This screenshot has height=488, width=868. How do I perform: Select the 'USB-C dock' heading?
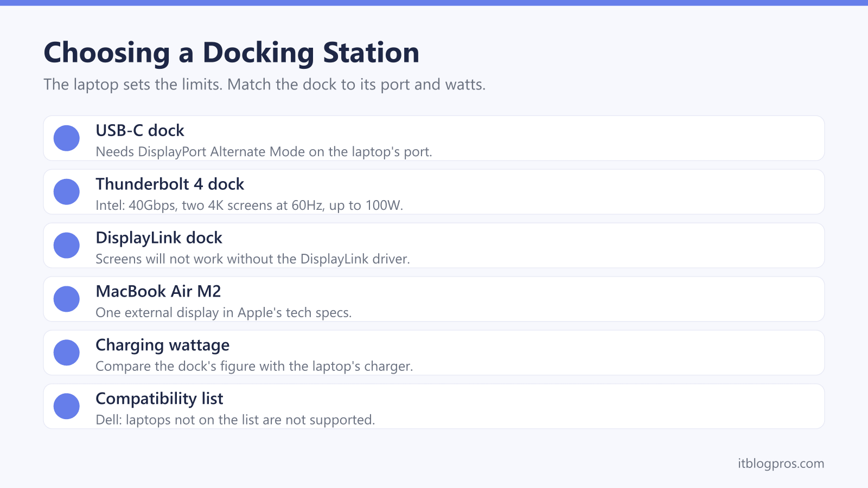click(140, 131)
